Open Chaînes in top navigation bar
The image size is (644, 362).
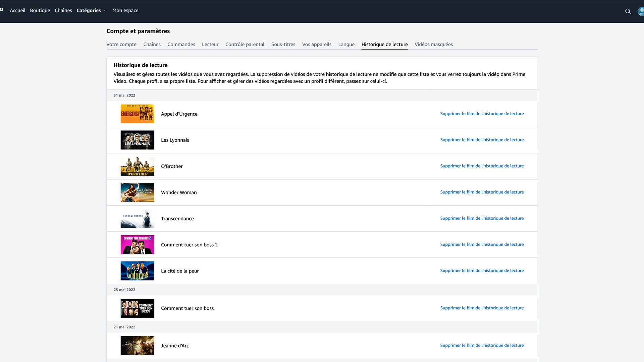point(63,10)
